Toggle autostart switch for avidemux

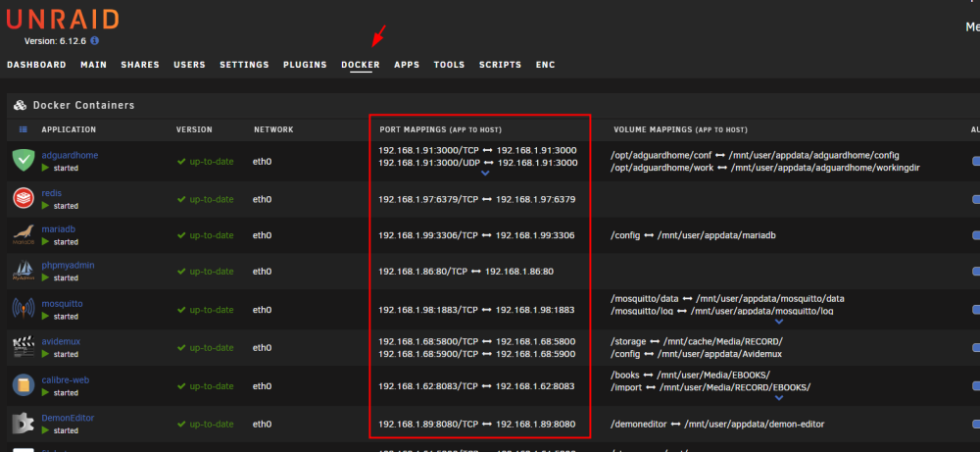(x=976, y=348)
